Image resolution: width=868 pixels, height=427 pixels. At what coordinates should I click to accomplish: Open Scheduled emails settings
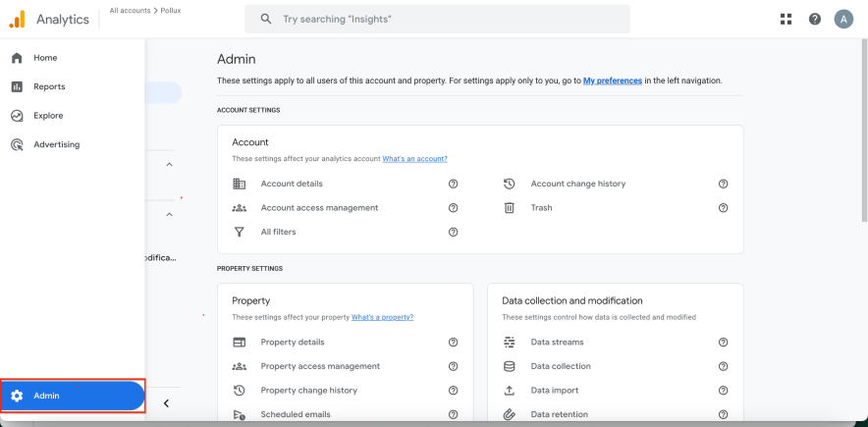(296, 414)
